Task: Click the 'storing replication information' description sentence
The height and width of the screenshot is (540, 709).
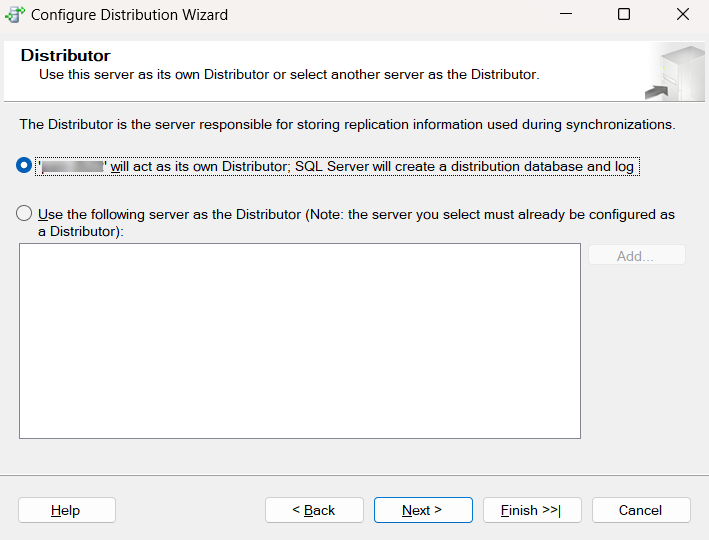Action: click(x=347, y=125)
